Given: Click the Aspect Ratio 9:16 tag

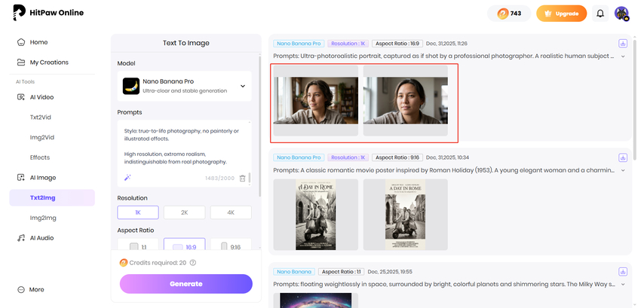Looking at the screenshot, I should [397, 157].
